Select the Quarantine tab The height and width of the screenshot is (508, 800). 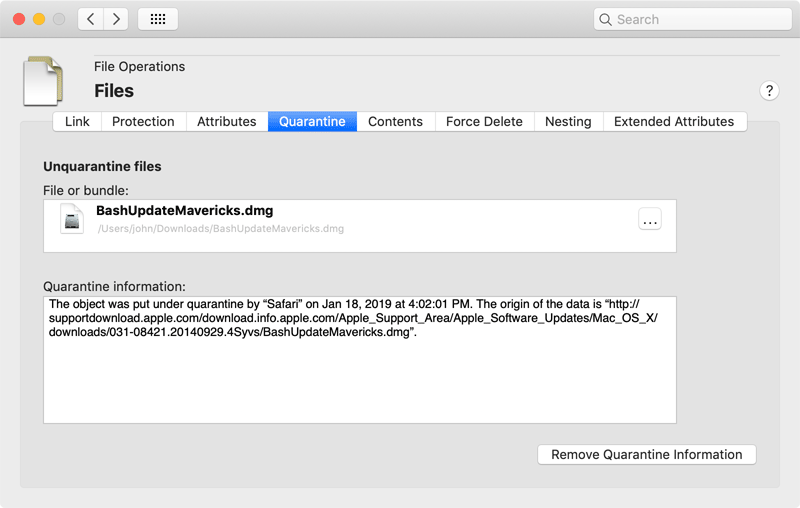point(312,121)
